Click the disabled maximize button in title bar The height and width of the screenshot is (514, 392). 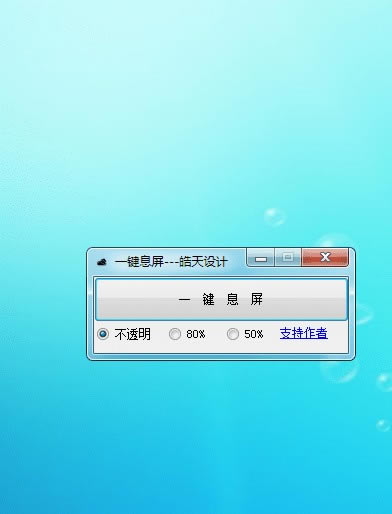point(288,258)
